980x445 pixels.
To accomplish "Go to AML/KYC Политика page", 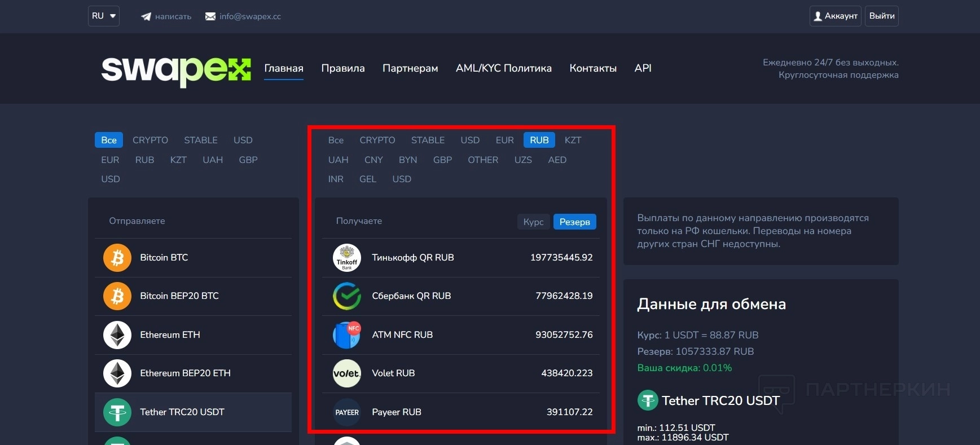I will tap(504, 68).
